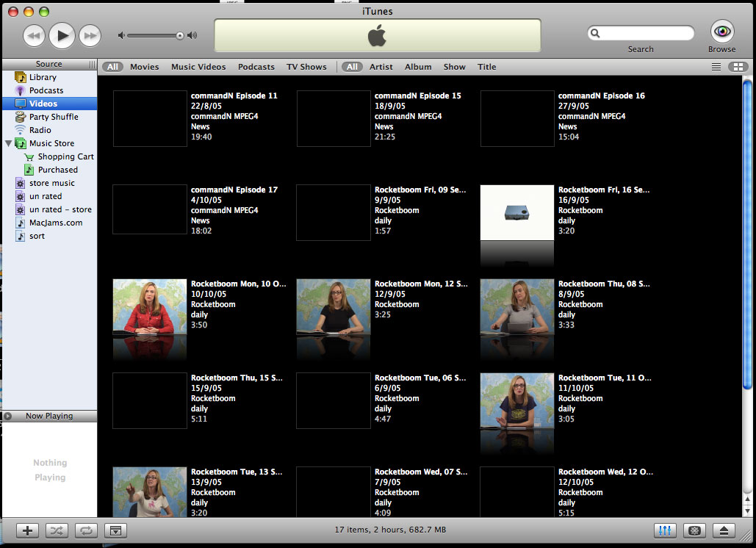Click the 'commandN Episode 11' title
Viewport: 756px width, 548px height.
coord(234,95)
